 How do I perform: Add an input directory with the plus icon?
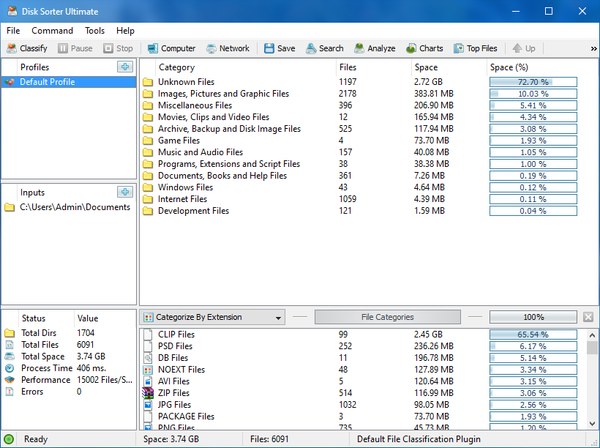(124, 192)
